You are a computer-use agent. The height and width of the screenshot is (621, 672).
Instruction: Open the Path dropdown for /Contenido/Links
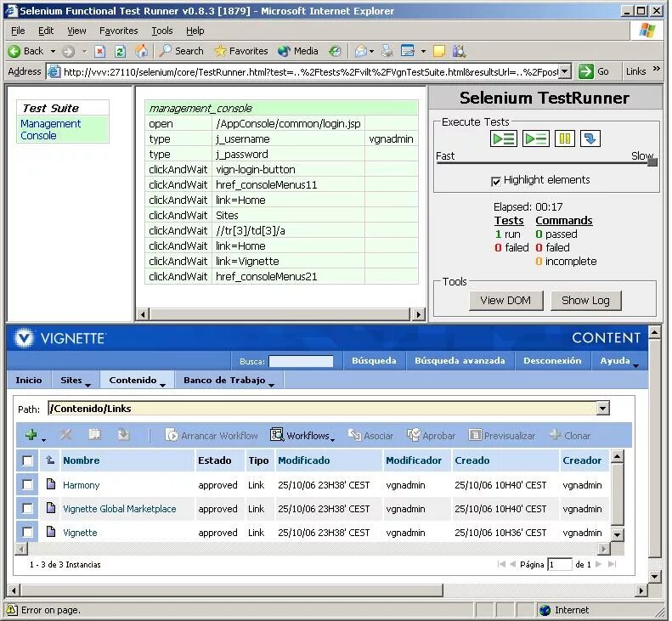[602, 409]
